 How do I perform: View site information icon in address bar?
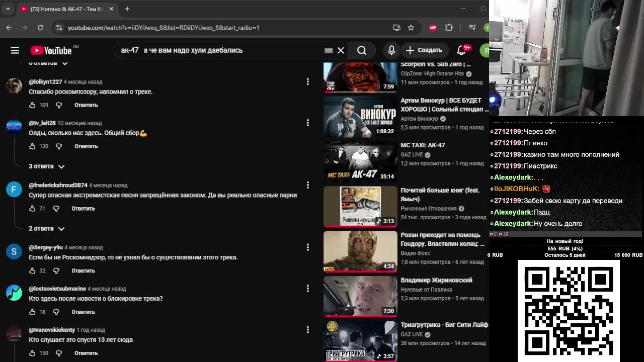click(59, 28)
